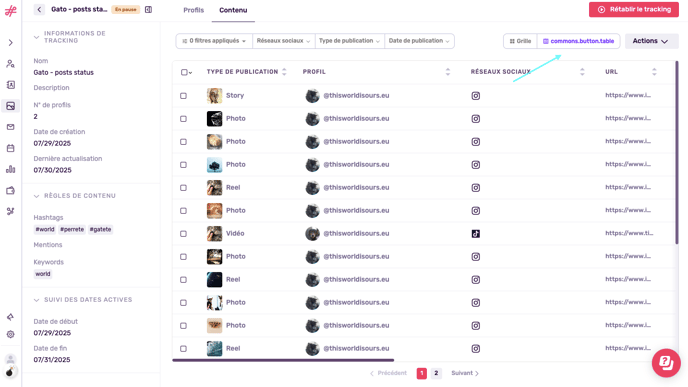This screenshot has width=688, height=387.
Task: Tick the checkbox for the Vidéo row
Action: 183,234
